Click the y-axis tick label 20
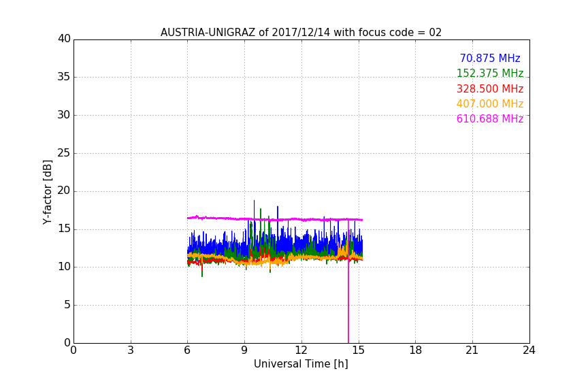This screenshot has width=588, height=392. point(64,191)
